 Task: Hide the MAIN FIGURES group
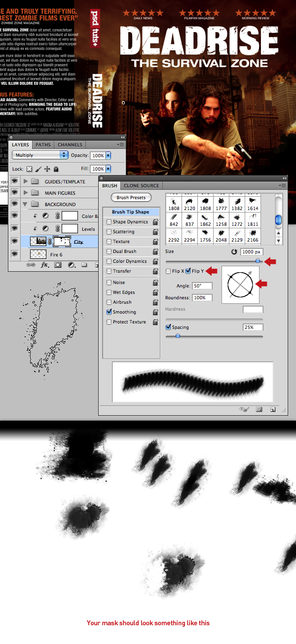click(x=14, y=193)
